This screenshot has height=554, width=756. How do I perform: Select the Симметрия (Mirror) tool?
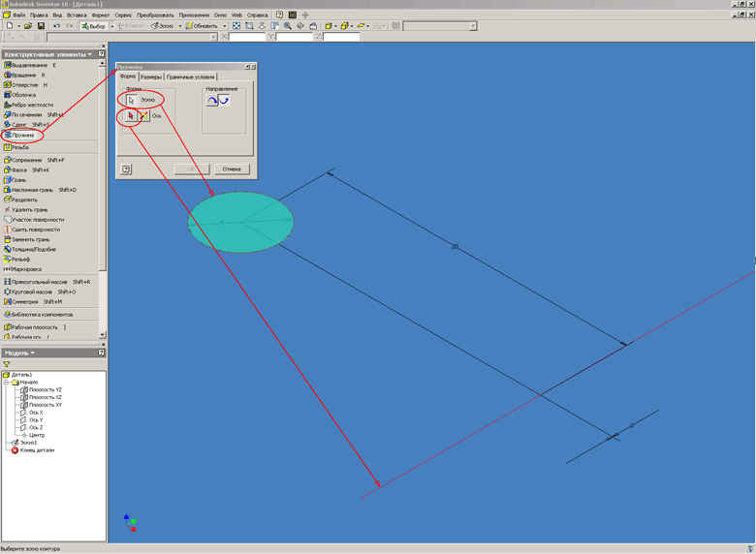[x=33, y=301]
